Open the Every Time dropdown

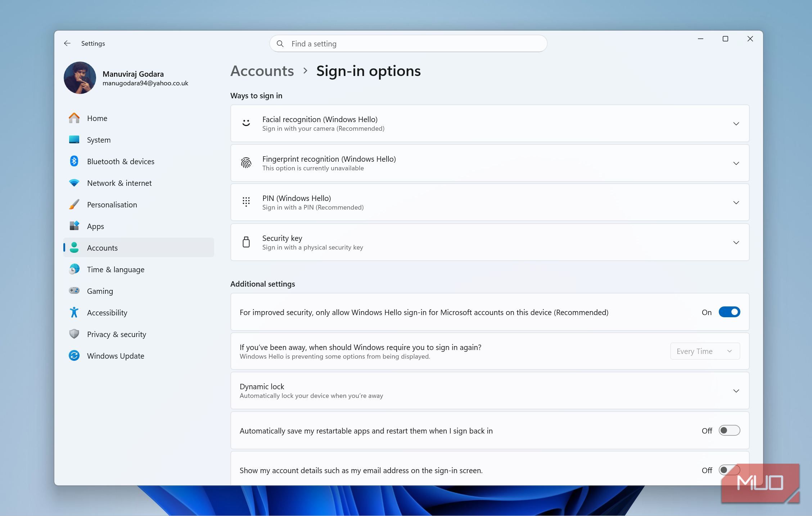tap(705, 351)
